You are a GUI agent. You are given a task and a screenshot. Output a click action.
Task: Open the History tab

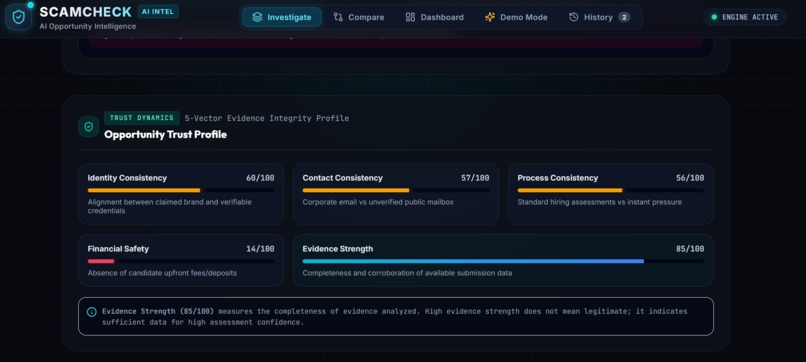(x=599, y=17)
